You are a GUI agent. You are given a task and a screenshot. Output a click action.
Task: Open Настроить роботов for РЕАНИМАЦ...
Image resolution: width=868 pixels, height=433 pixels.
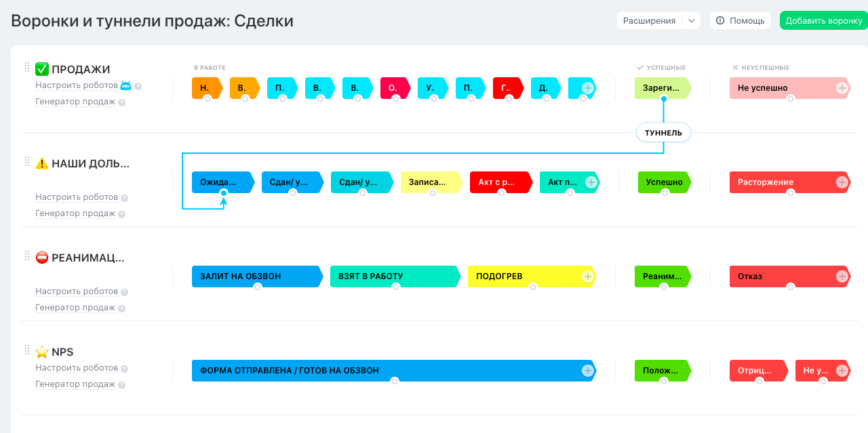[77, 292]
